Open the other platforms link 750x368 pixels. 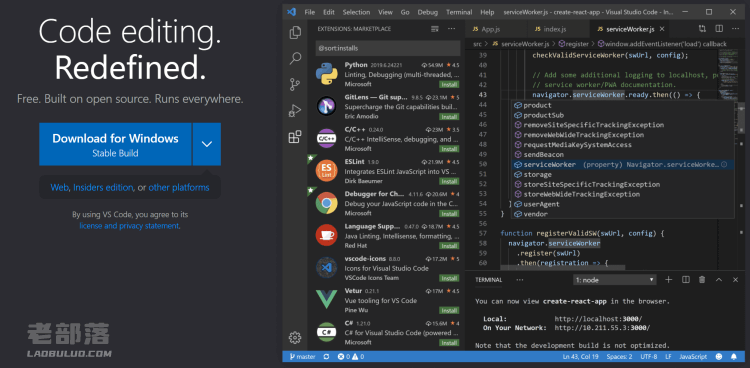point(179,188)
